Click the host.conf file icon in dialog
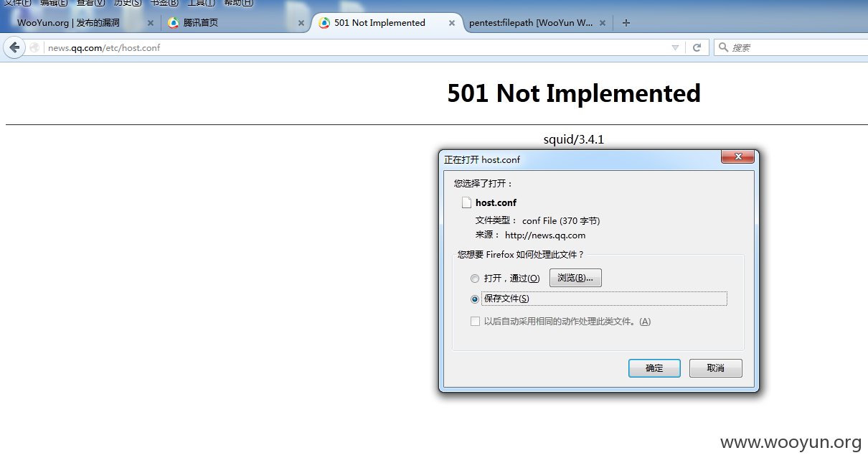 466,202
